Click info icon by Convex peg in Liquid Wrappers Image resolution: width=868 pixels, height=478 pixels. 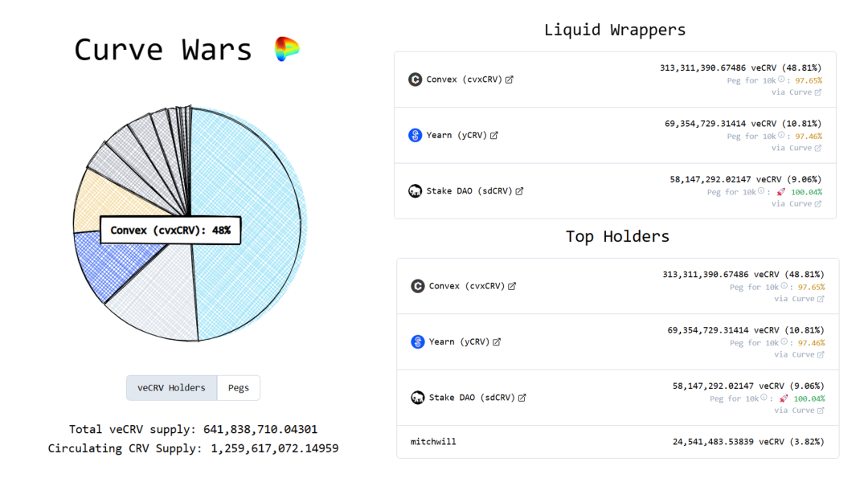pos(781,80)
